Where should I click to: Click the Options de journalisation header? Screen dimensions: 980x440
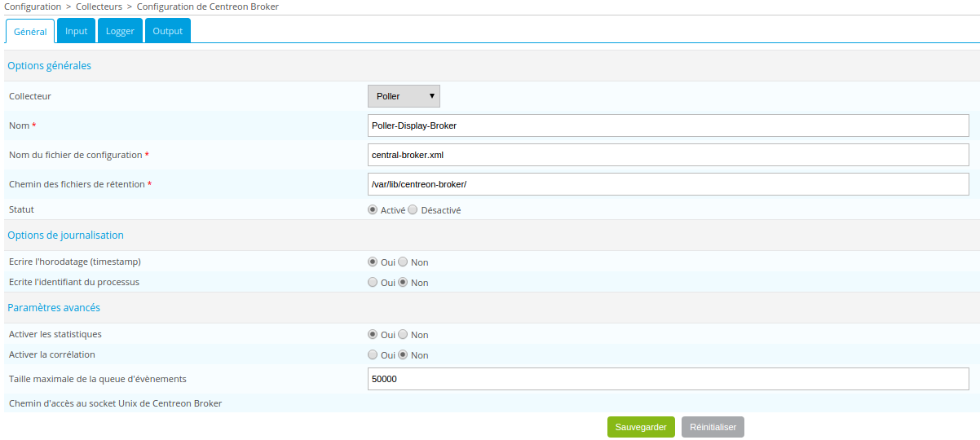pyautogui.click(x=65, y=235)
